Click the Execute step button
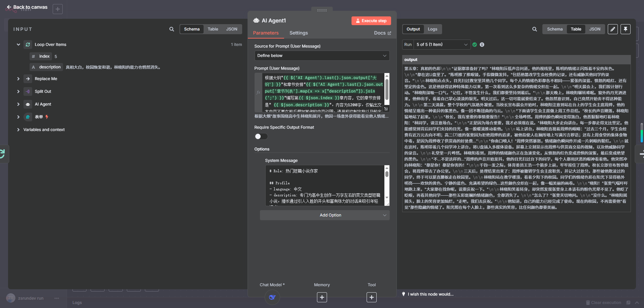The image size is (644, 308). click(x=371, y=21)
